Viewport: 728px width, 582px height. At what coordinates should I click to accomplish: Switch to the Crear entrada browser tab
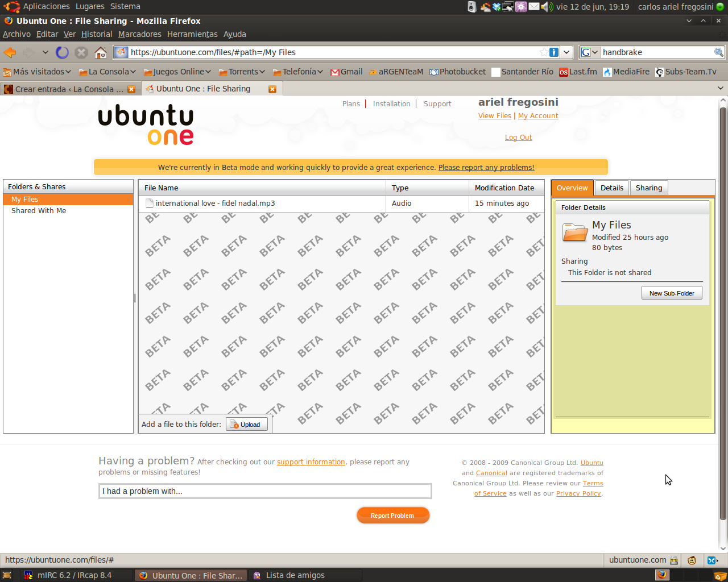coord(69,89)
